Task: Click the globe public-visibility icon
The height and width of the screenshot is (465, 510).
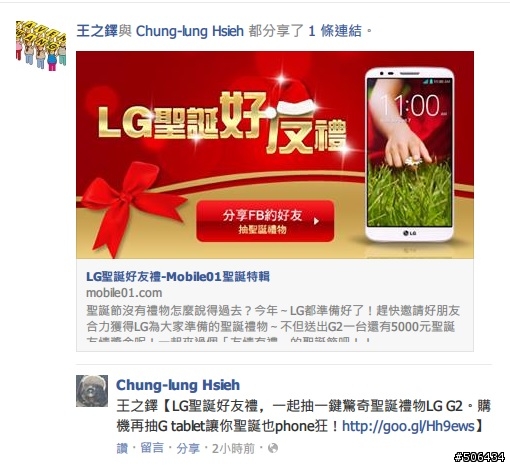Action: coord(273,448)
